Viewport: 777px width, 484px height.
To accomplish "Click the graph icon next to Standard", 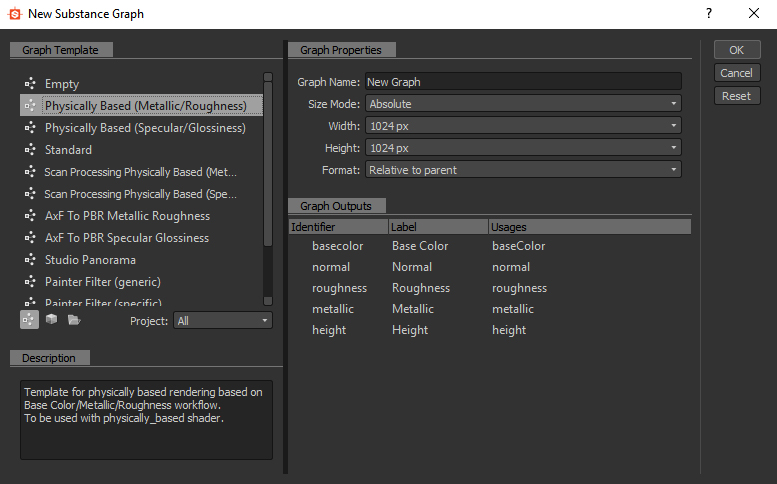I will point(30,150).
